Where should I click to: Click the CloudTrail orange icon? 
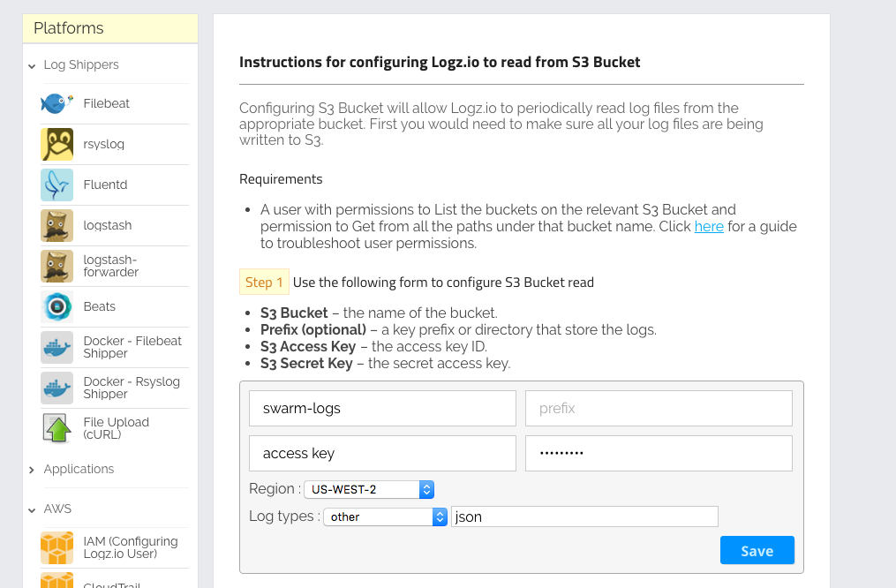pyautogui.click(x=56, y=580)
